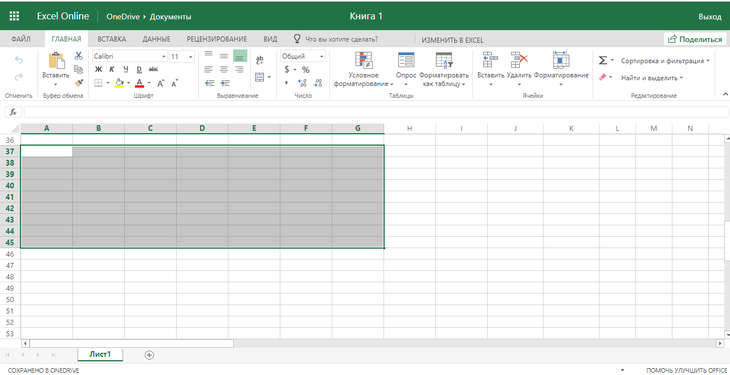Screen dimensions: 730x375
Task: Toggle italic К formatting
Action: tap(112, 69)
